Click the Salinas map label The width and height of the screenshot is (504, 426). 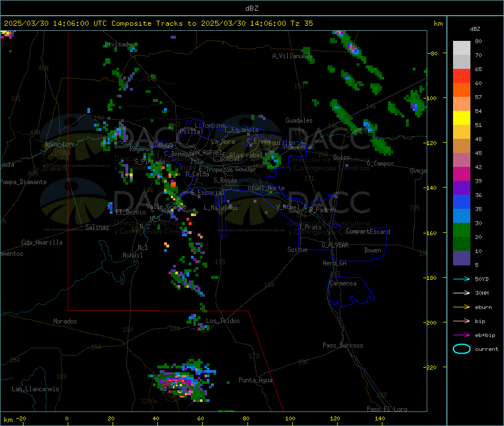click(x=97, y=227)
